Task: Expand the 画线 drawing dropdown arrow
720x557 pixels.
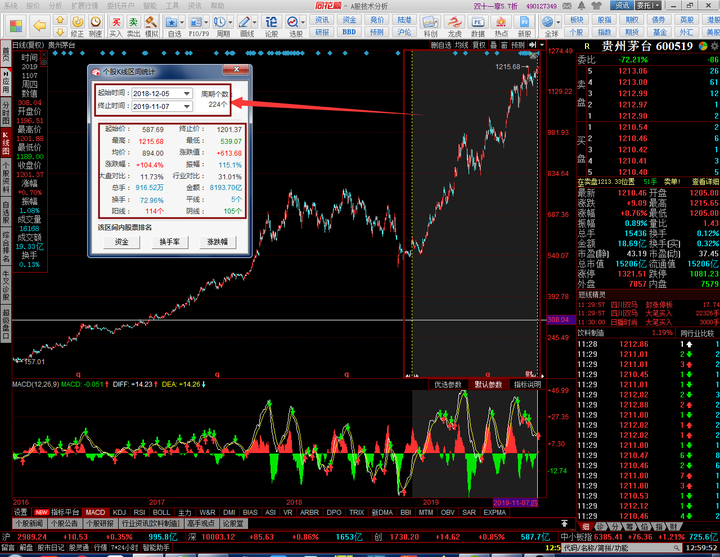Action: pos(255,22)
